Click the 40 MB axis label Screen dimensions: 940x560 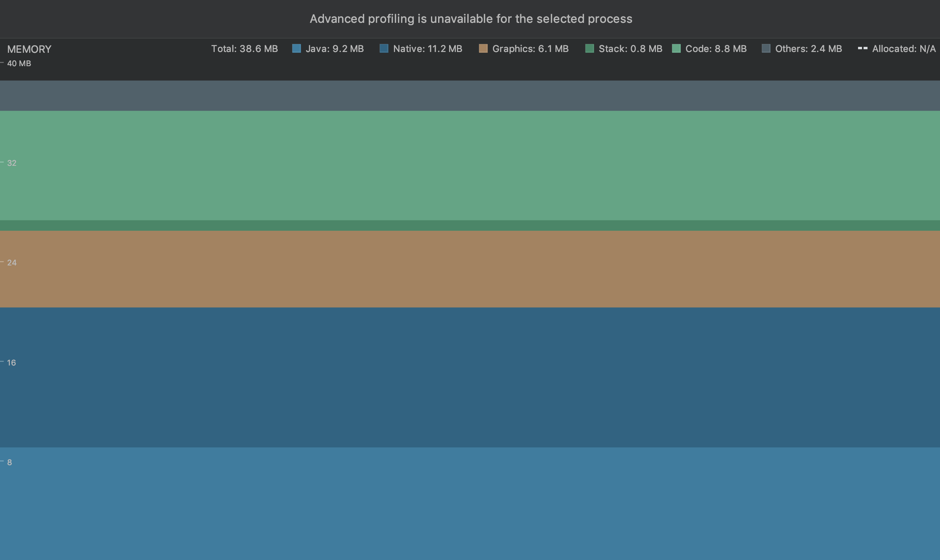[19, 63]
